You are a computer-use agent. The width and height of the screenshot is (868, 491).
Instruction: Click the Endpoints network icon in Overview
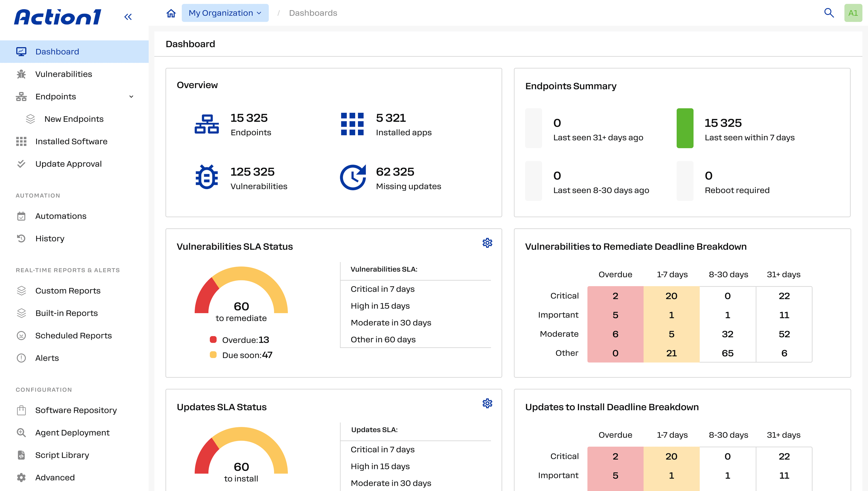(207, 124)
